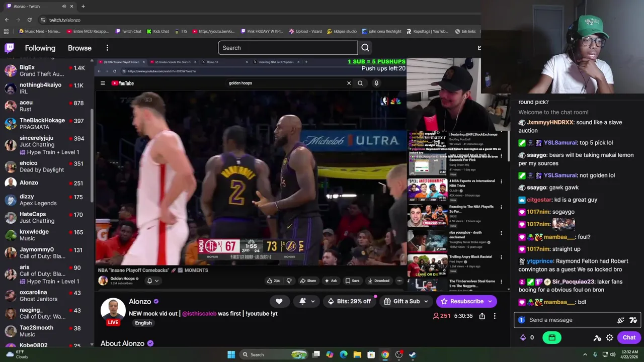Open site information next to URL
Screen dimensions: 644x362
[x=43, y=20]
